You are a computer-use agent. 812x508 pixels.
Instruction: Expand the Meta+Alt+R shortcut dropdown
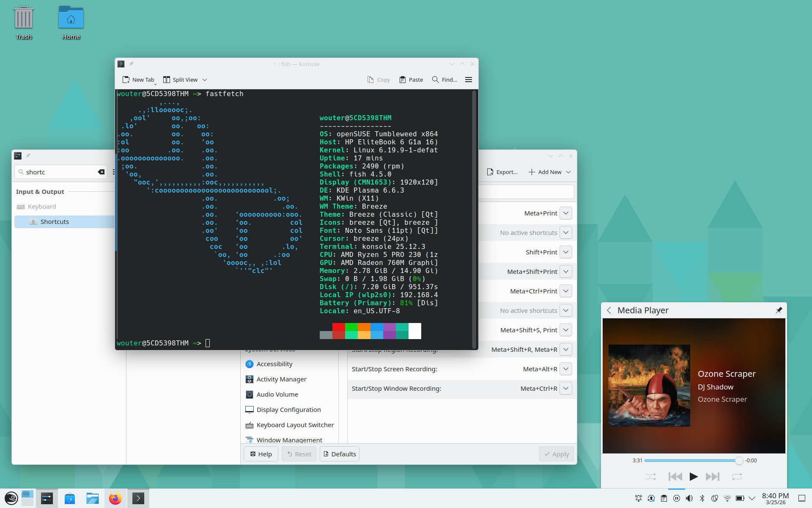click(566, 369)
